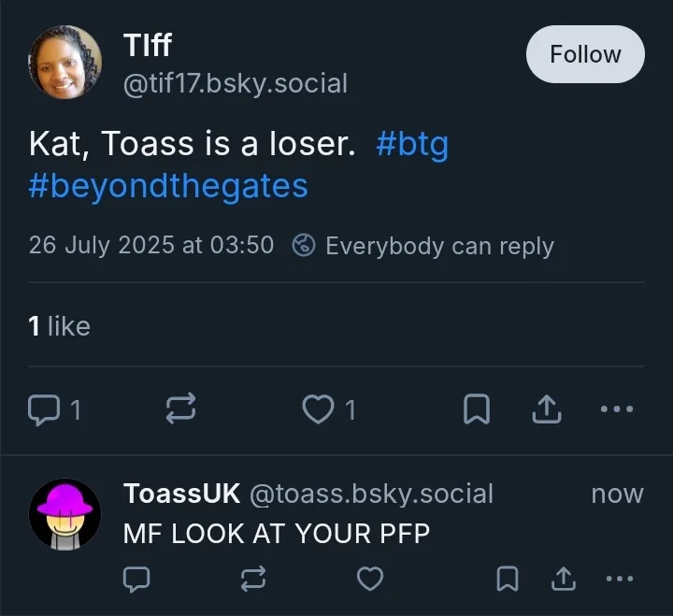This screenshot has width=673, height=616.
Task: View Tiff's profile picture
Action: pos(65,63)
